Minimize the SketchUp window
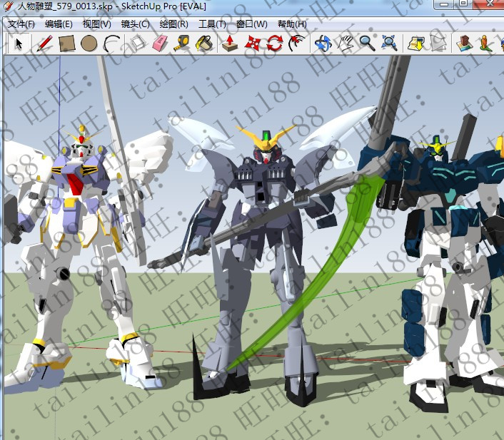 [x=444, y=4]
